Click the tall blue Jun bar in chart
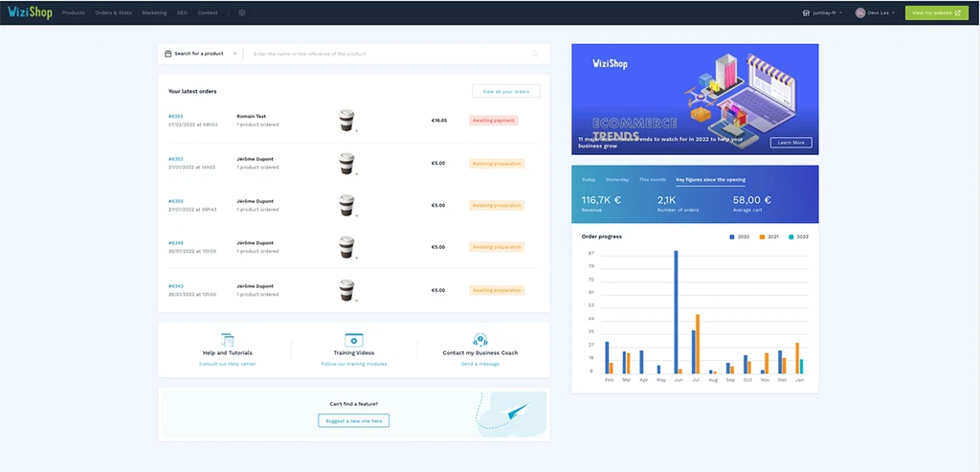Image resolution: width=980 pixels, height=472 pixels. 676,312
